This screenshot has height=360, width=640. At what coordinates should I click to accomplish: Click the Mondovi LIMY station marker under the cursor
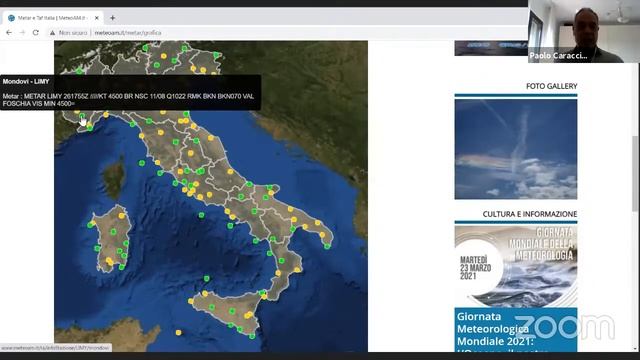82,116
